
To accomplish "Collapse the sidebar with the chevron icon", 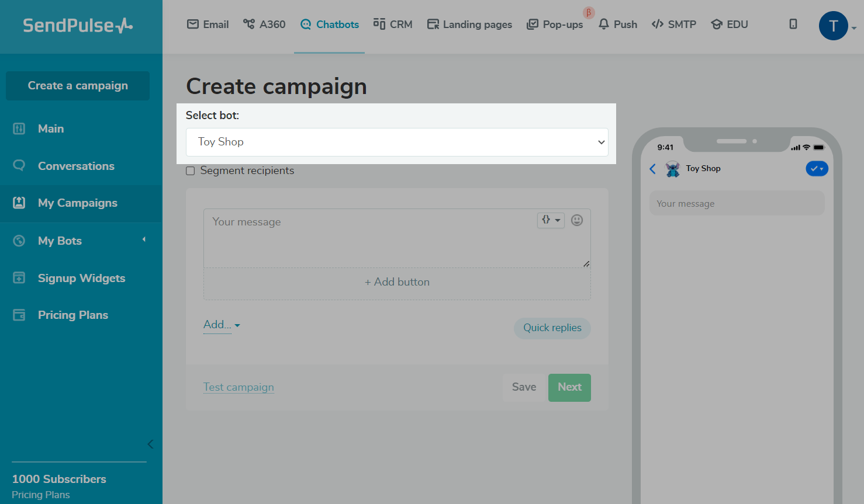I will pyautogui.click(x=150, y=444).
